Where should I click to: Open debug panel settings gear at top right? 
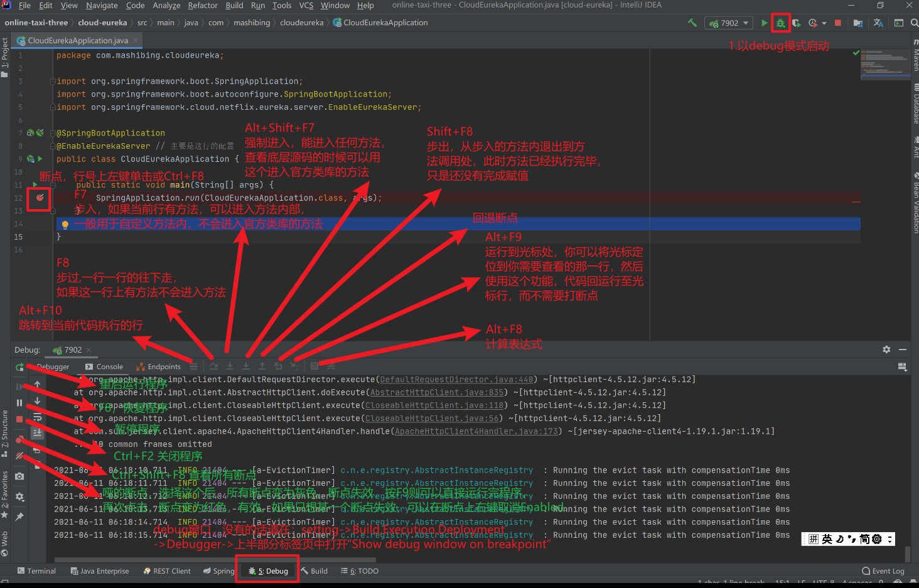point(886,350)
